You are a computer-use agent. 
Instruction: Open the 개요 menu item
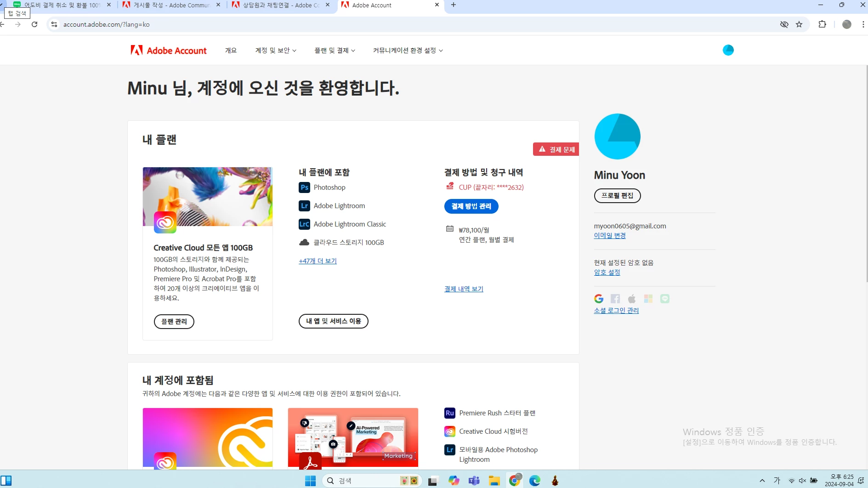(x=231, y=51)
